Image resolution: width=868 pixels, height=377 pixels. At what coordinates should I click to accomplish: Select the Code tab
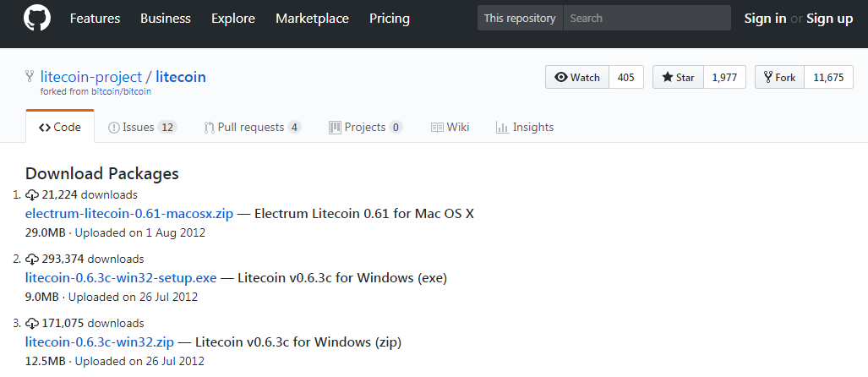(60, 127)
